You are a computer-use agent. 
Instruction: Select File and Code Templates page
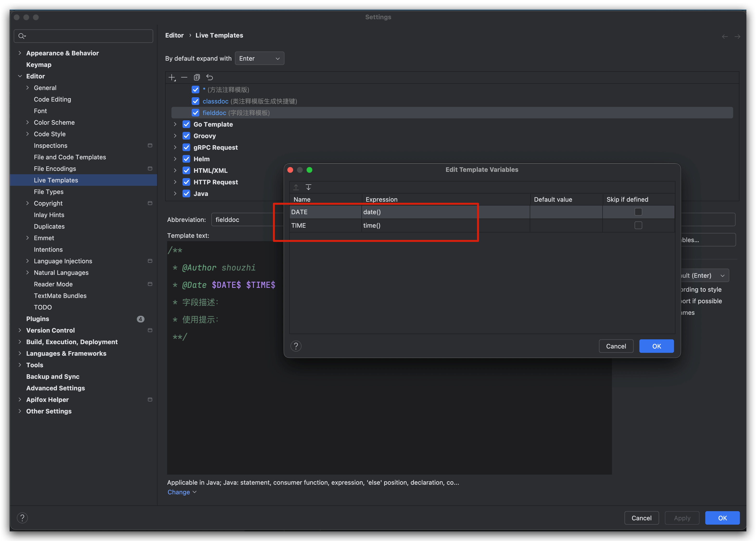[x=69, y=157]
